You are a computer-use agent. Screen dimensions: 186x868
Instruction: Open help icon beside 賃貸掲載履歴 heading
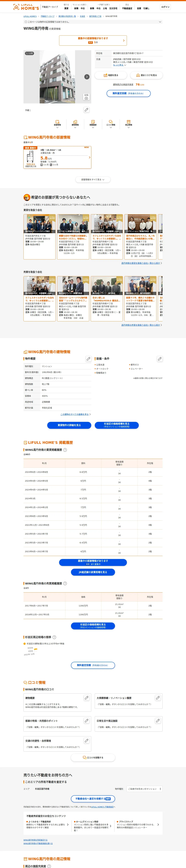(65, 450)
